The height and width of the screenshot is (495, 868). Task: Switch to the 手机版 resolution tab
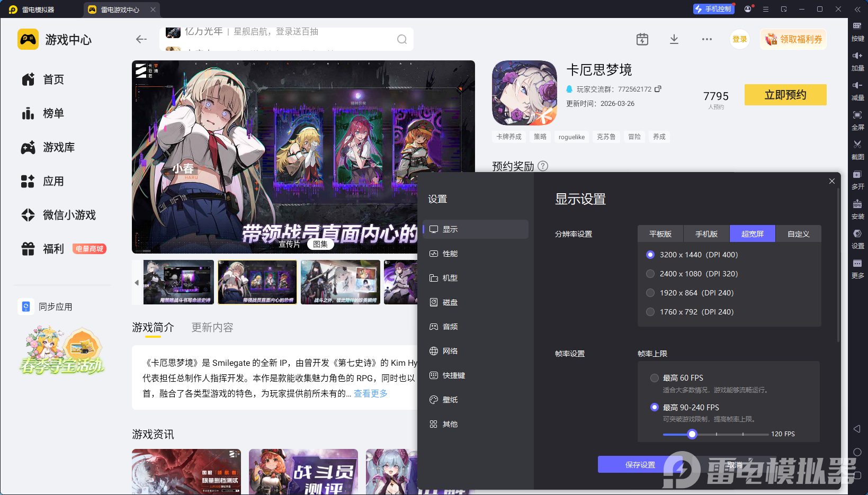706,233
